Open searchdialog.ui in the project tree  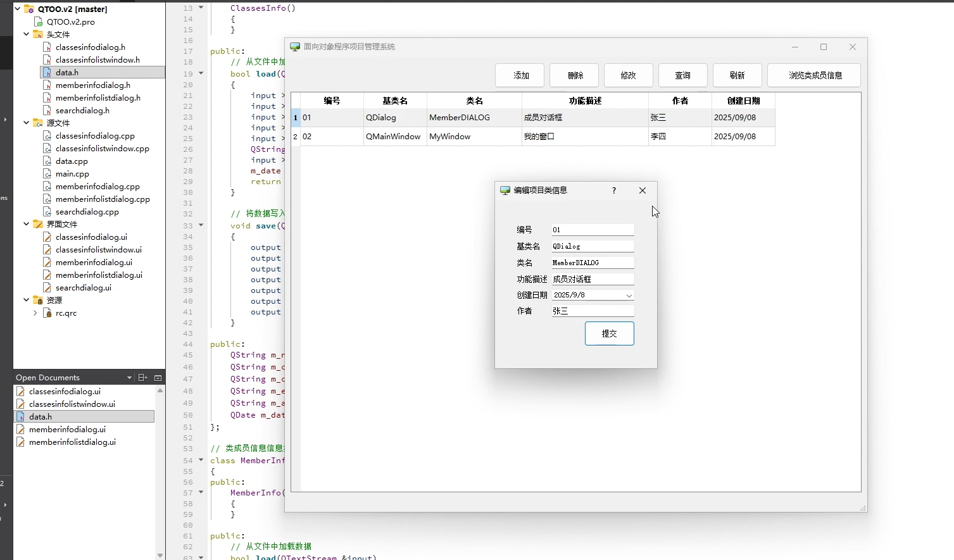click(x=83, y=287)
